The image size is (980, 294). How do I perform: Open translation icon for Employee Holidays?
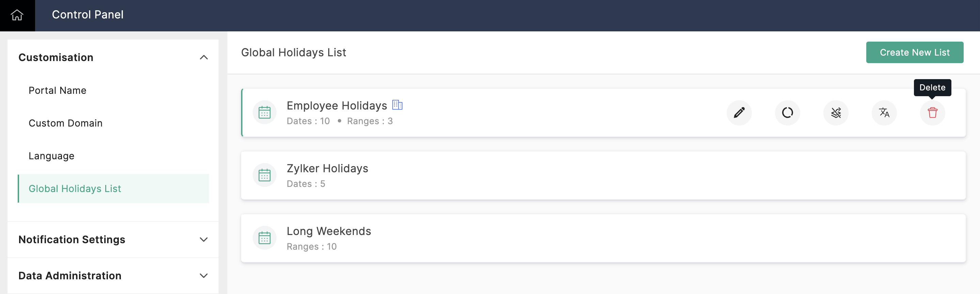(884, 113)
